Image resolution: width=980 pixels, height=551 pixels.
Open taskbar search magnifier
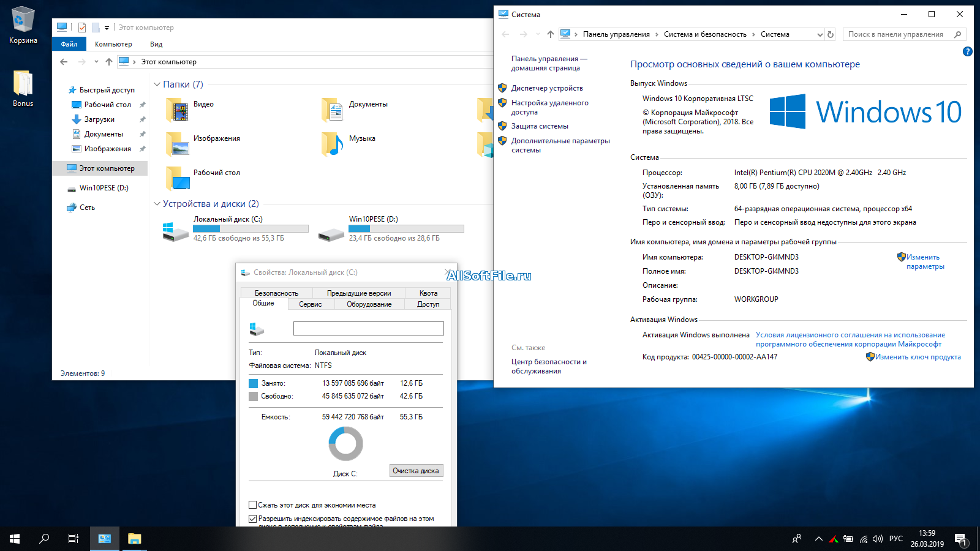tap(44, 539)
